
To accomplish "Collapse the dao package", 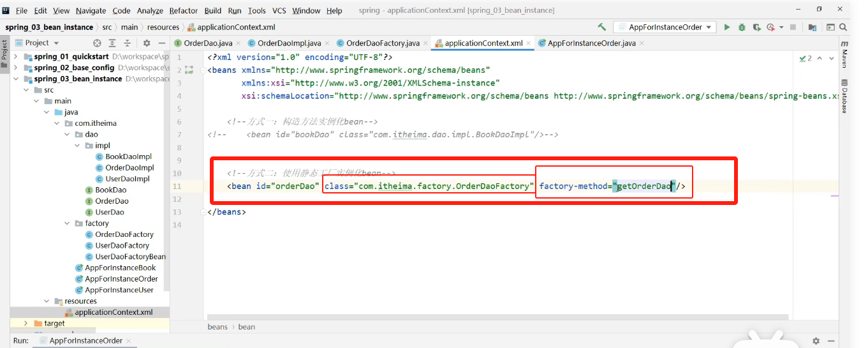I will pos(68,134).
